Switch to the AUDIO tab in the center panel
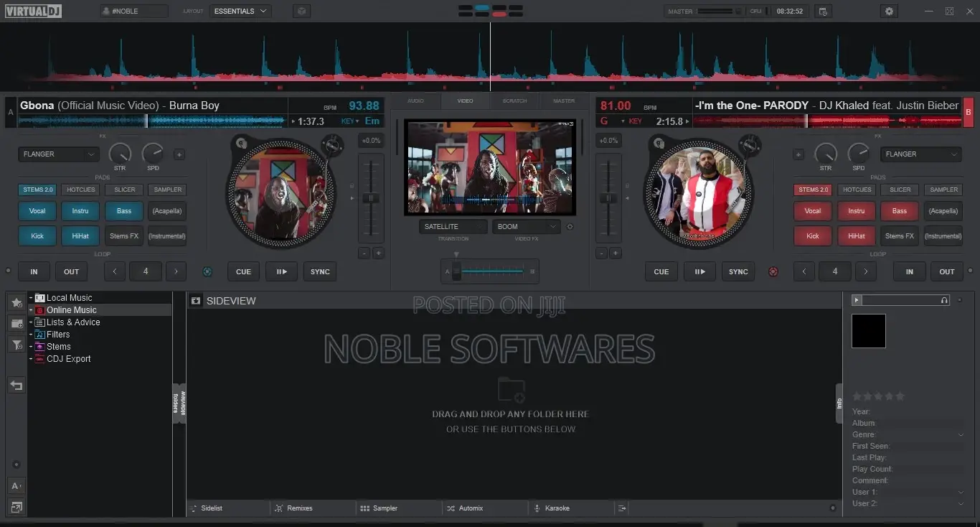This screenshot has width=980, height=527. tap(415, 101)
